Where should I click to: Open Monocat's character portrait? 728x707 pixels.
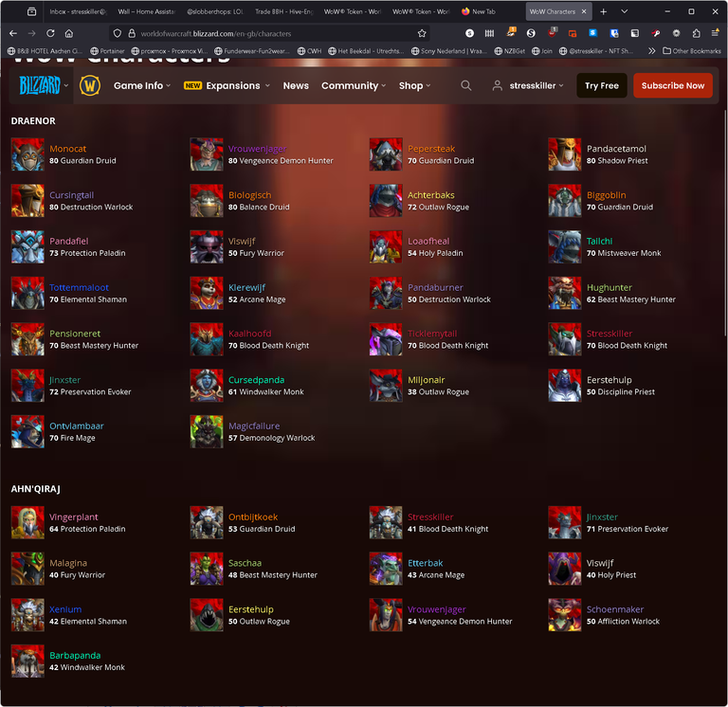point(27,154)
